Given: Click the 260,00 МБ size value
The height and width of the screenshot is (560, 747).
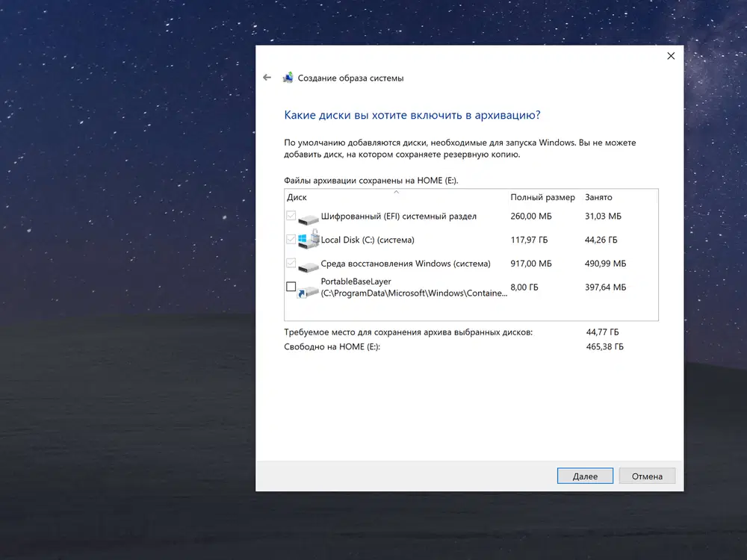Looking at the screenshot, I should (x=530, y=217).
